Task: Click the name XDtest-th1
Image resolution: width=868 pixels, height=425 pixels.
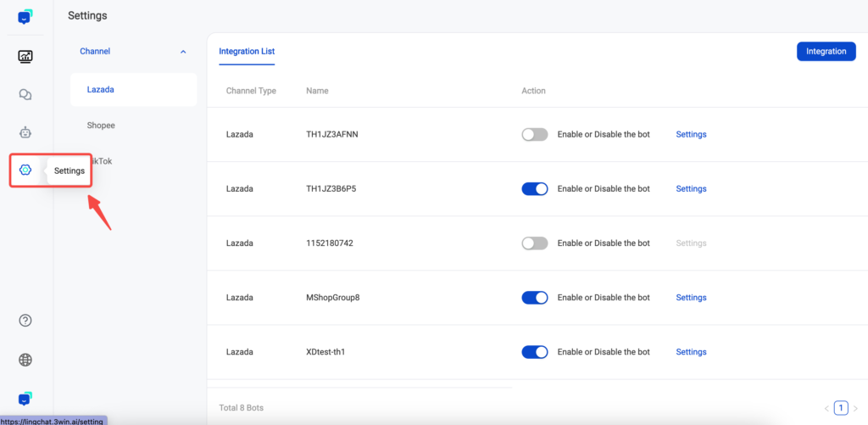Action: pyautogui.click(x=325, y=352)
